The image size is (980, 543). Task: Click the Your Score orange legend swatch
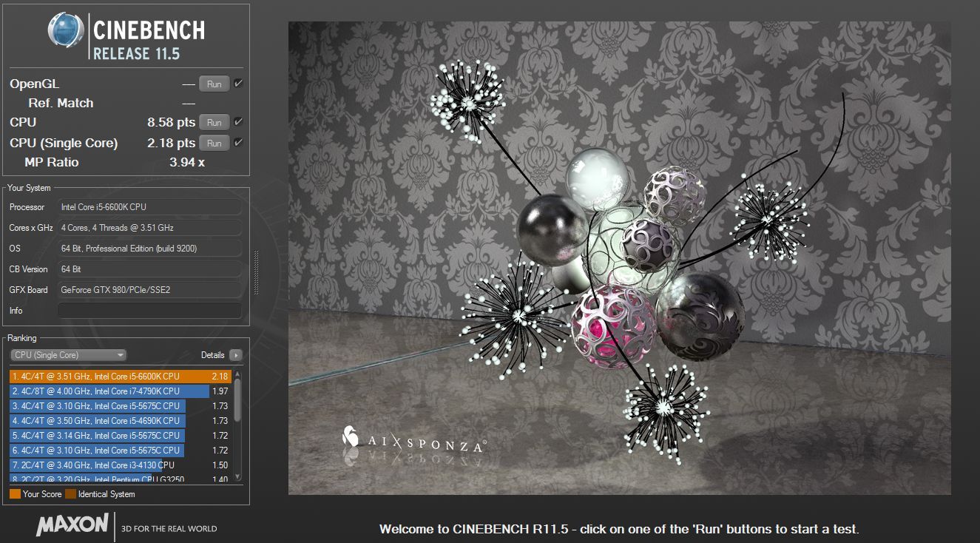pos(15,494)
